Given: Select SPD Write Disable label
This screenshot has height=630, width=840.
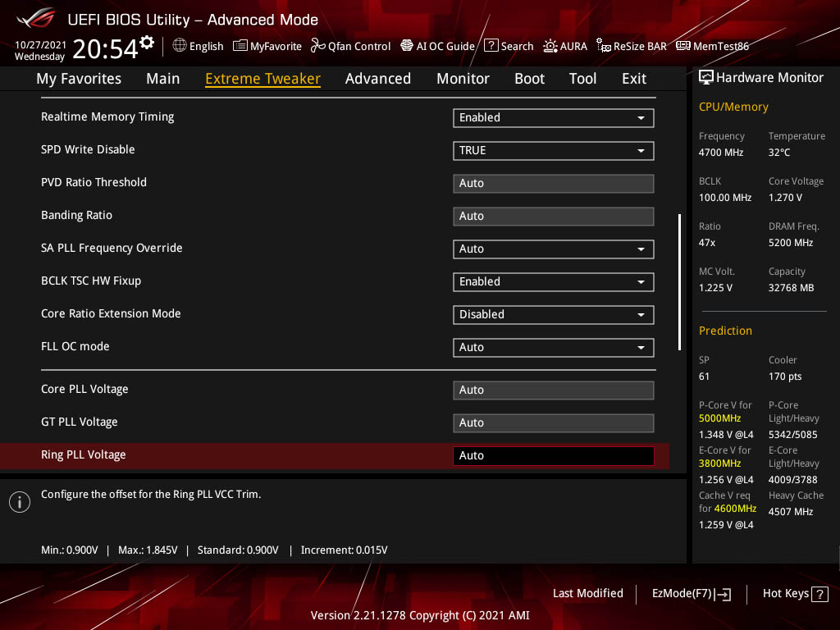Looking at the screenshot, I should (88, 149).
